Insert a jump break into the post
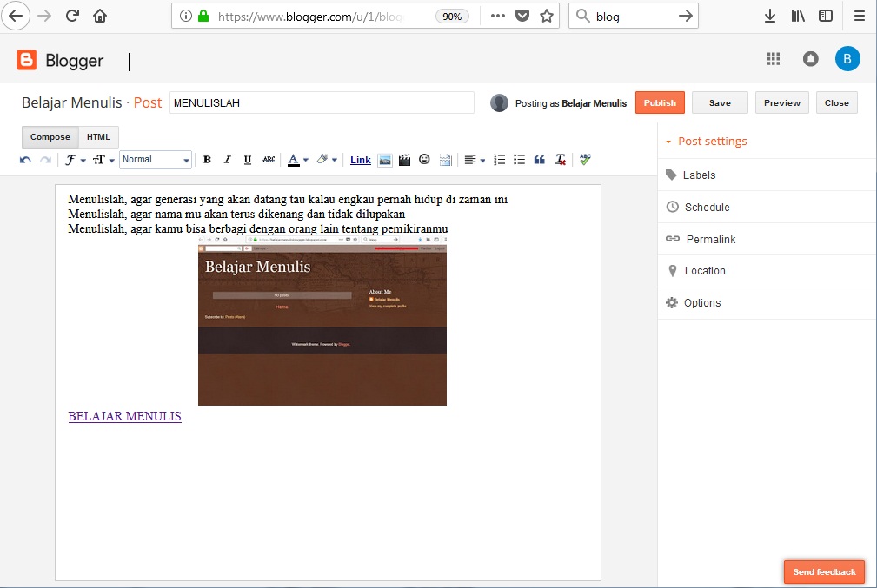The width and height of the screenshot is (877, 588). click(445, 160)
